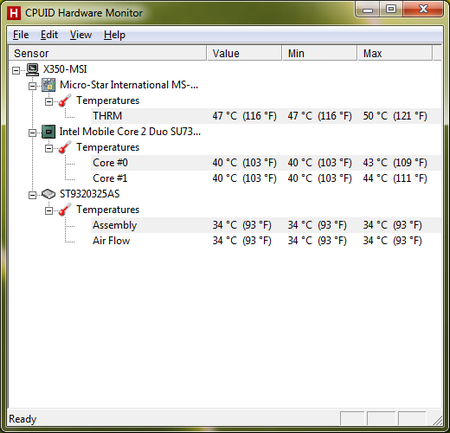This screenshot has width=450, height=433.
Task: Collapse the Micro-Star International node
Action: 32,86
